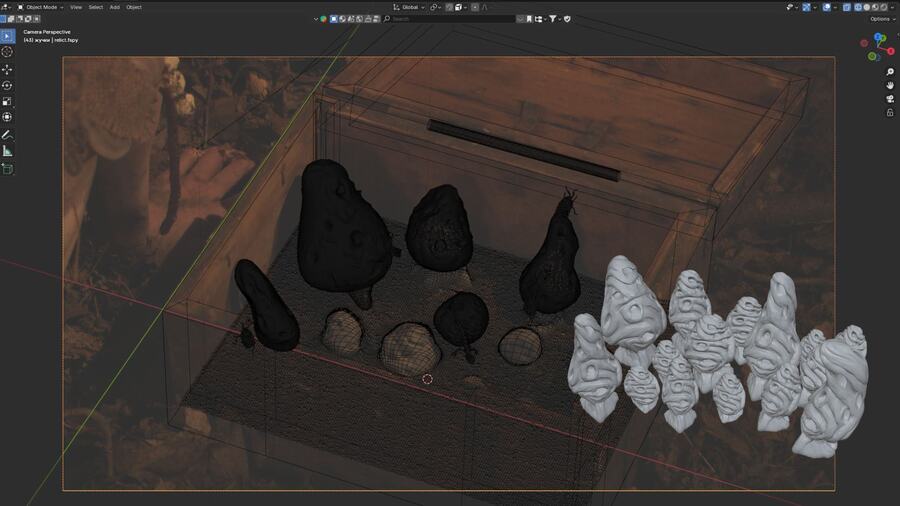This screenshot has height=506, width=900.
Task: Click 'Camera Perspective' viewport label
Action: tap(47, 32)
